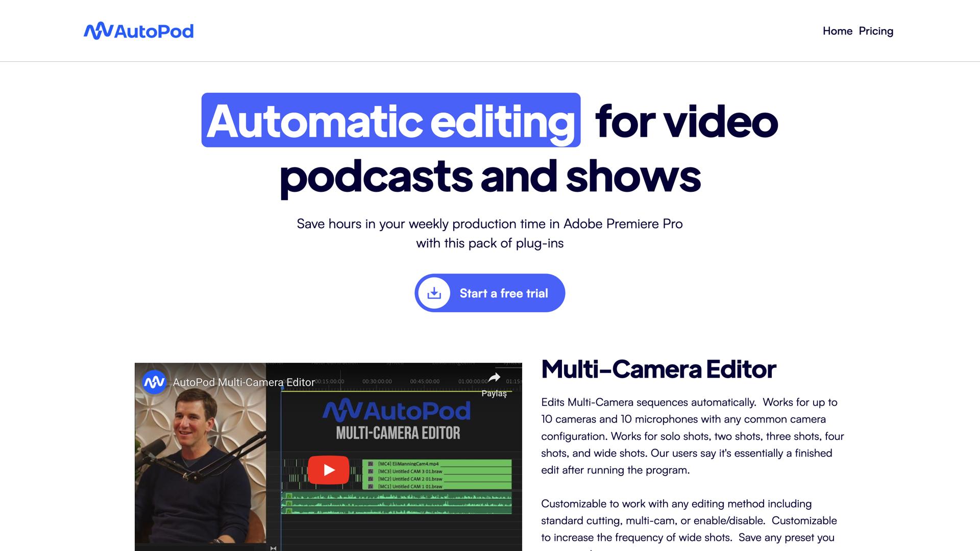This screenshot has width=980, height=551.
Task: Open the AutoPod Multi-Camera Editor video title link
Action: tap(244, 382)
